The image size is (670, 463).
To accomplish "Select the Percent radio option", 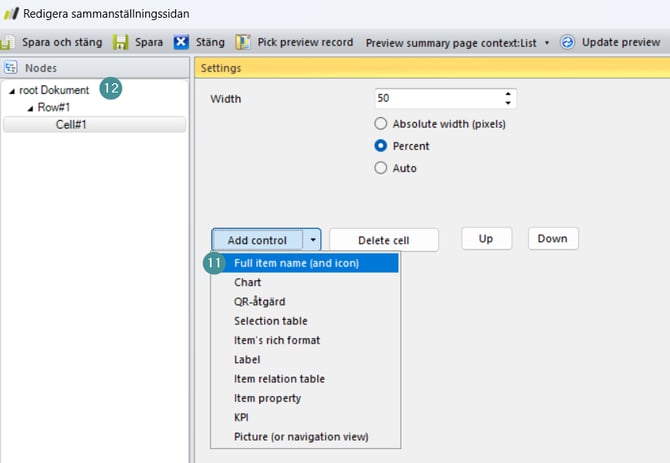I will click(380, 146).
